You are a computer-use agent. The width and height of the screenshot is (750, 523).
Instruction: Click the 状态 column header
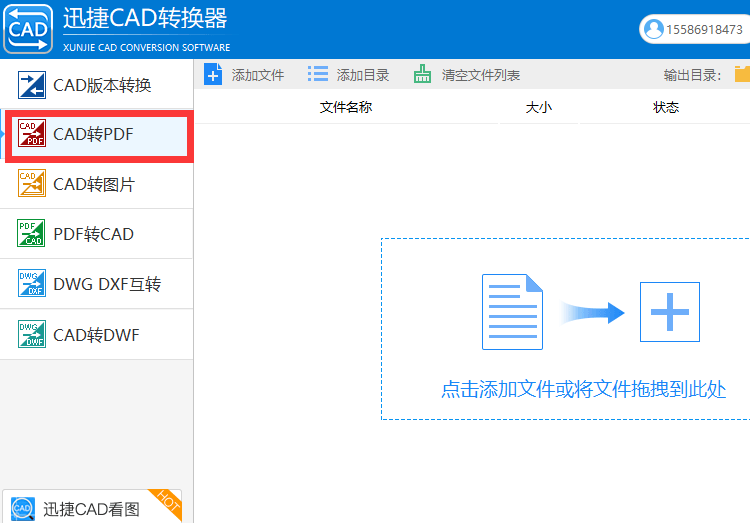[x=666, y=107]
